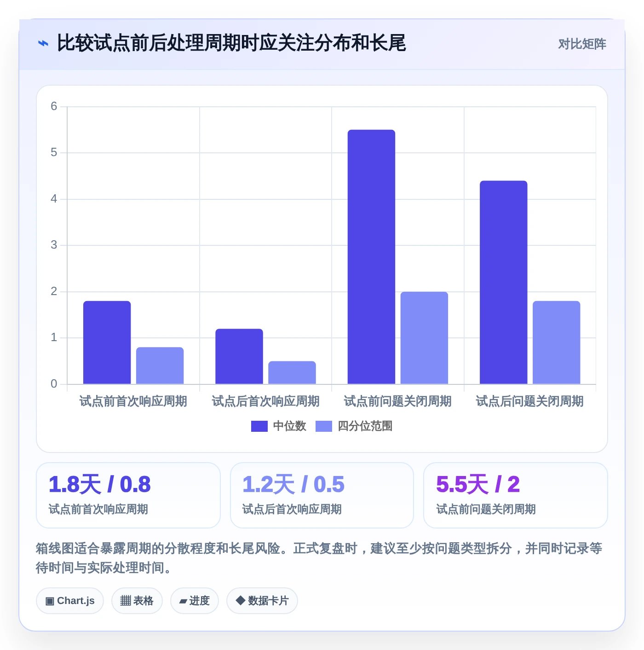Screen dimensions: 644x650
Task: Click the IQR bar for 试点后首次响应周期
Action: point(292,372)
